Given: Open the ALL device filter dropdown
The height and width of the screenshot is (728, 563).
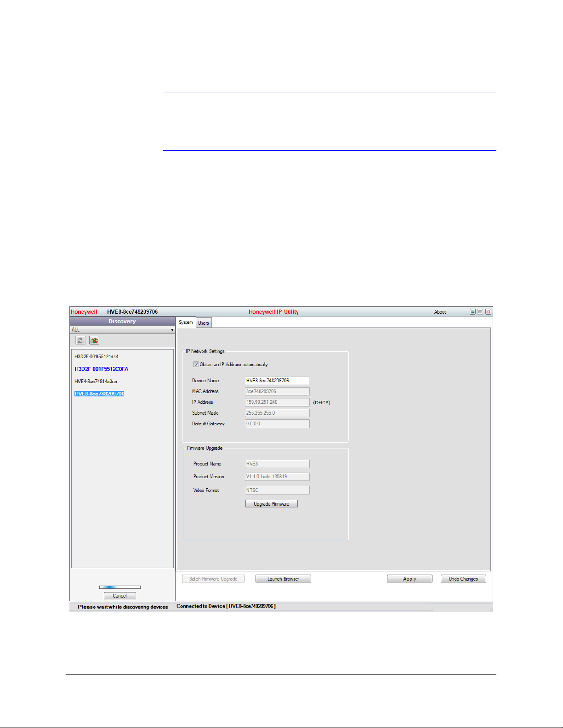Looking at the screenshot, I should [x=122, y=330].
